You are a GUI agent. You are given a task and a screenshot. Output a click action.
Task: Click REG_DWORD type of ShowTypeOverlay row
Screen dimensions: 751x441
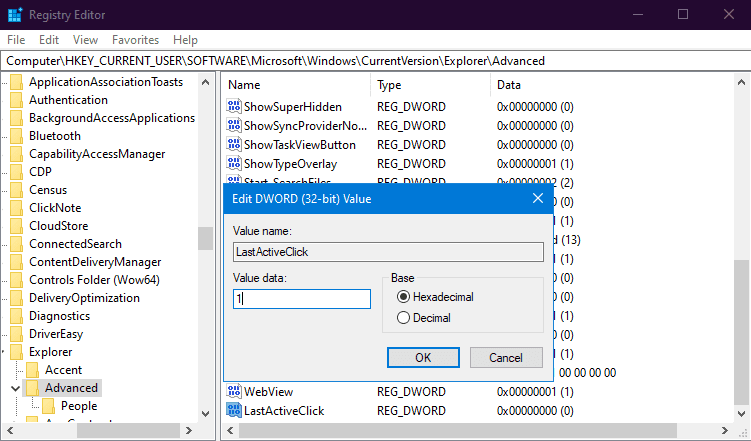[x=411, y=164]
